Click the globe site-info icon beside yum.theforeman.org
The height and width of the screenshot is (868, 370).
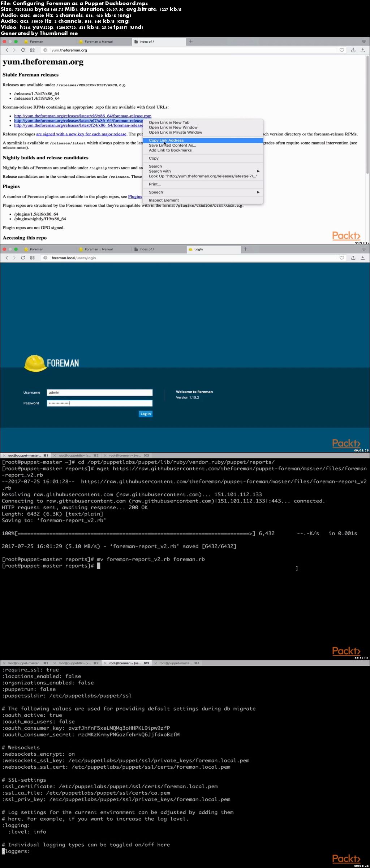tap(45, 50)
